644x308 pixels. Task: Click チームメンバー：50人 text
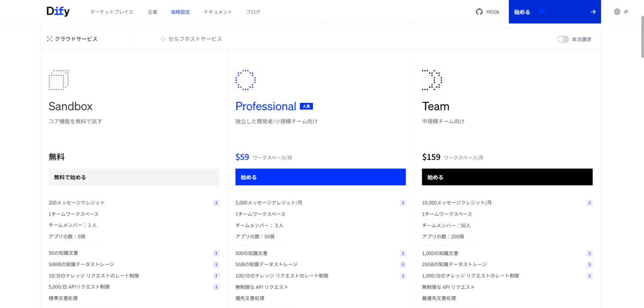[446, 226]
